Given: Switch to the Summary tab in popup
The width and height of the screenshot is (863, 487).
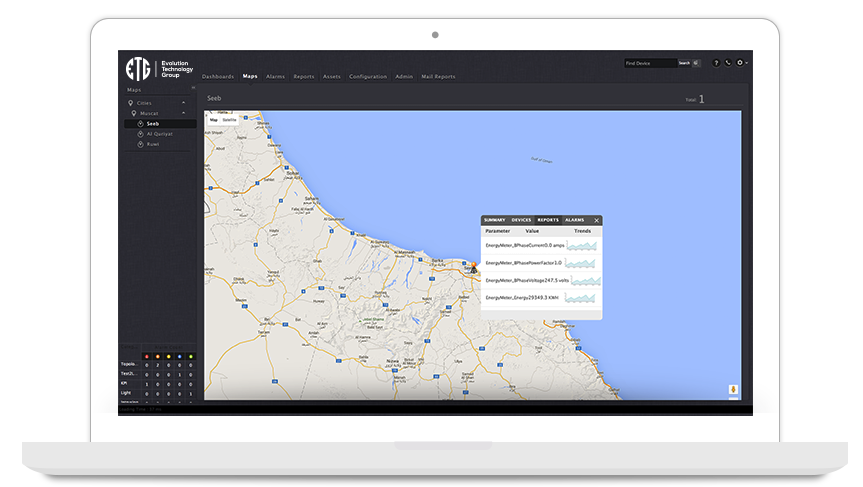Looking at the screenshot, I should [494, 220].
